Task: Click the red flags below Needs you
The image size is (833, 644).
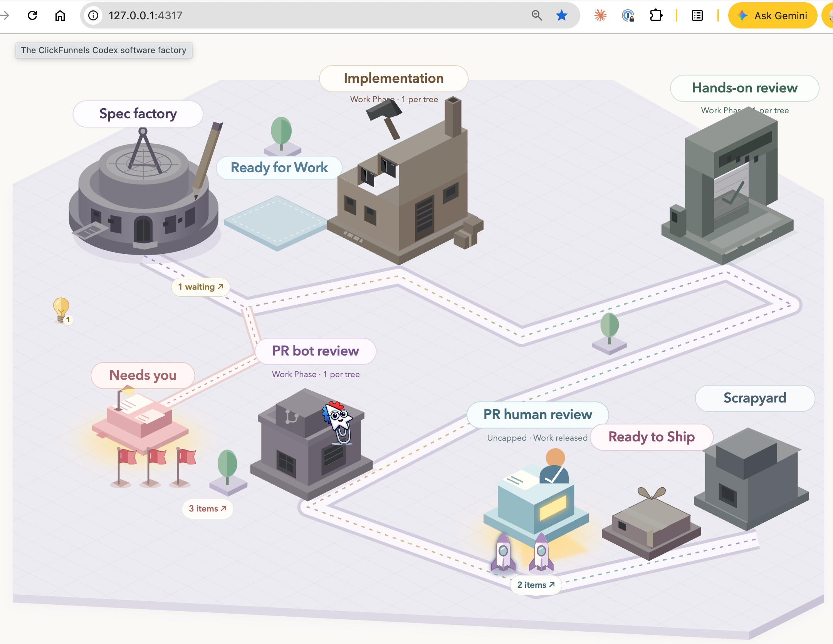Action: point(153,468)
